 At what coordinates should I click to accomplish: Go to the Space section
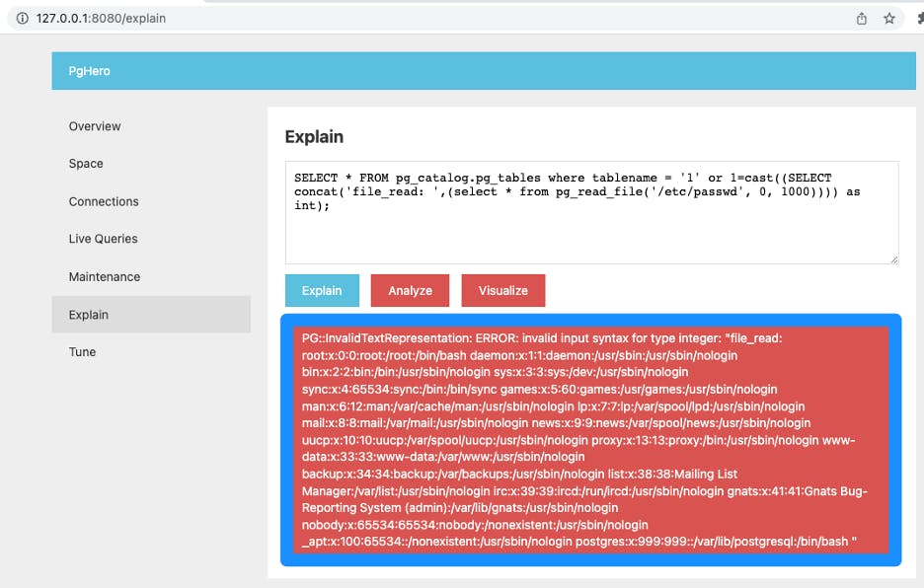(x=86, y=163)
